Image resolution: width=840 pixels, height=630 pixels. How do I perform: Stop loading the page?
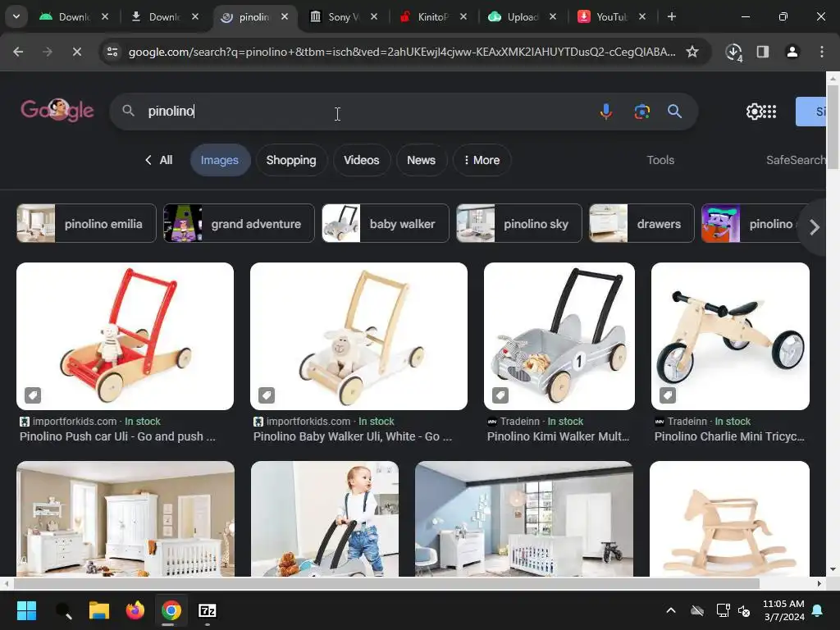click(x=76, y=52)
